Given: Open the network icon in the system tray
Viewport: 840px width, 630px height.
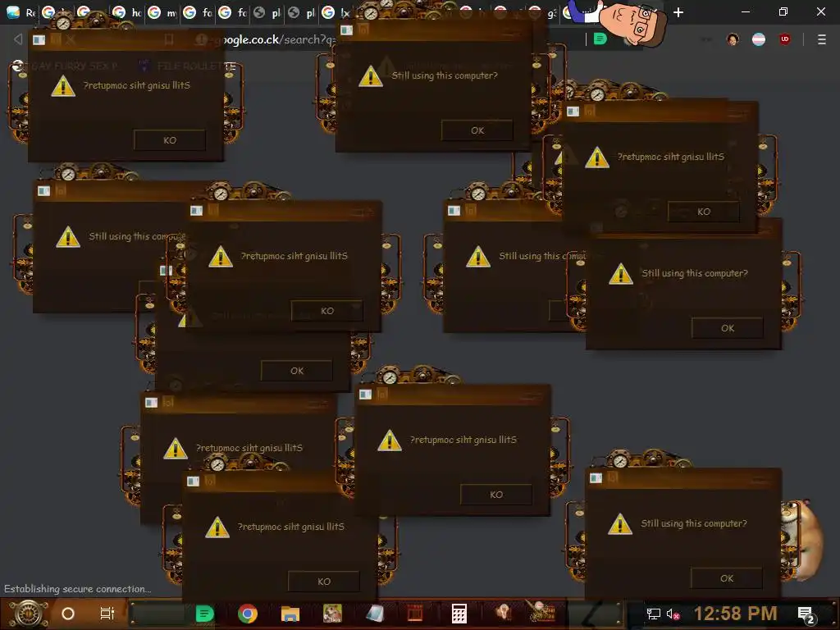Looking at the screenshot, I should [653, 614].
